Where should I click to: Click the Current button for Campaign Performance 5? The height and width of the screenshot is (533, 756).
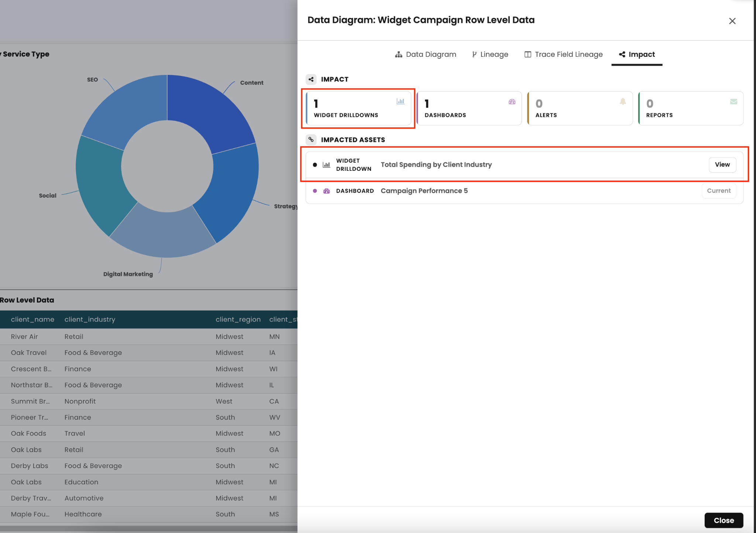719,191
